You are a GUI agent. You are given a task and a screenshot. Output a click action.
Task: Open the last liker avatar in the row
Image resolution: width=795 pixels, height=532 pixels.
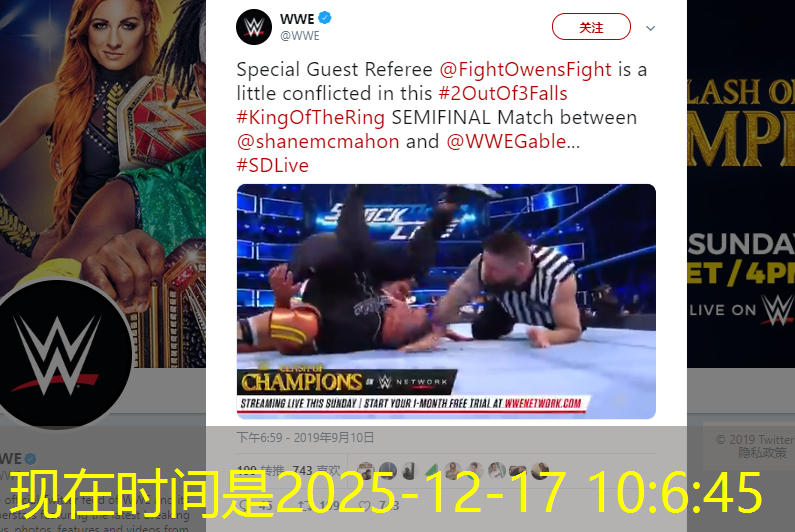click(x=540, y=471)
